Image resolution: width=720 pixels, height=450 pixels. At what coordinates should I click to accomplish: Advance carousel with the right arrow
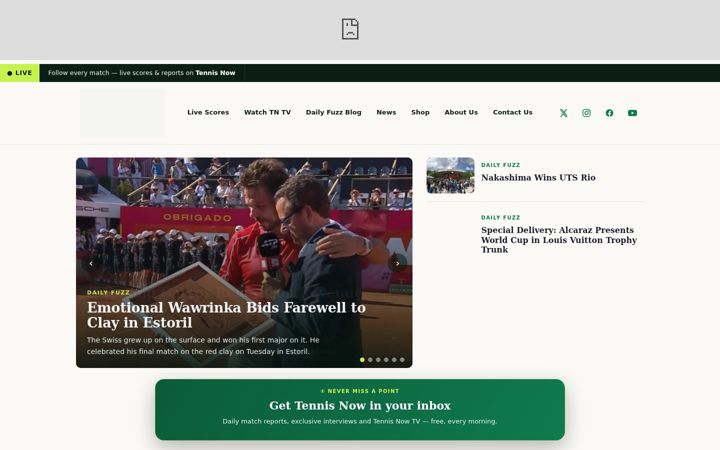tap(397, 263)
